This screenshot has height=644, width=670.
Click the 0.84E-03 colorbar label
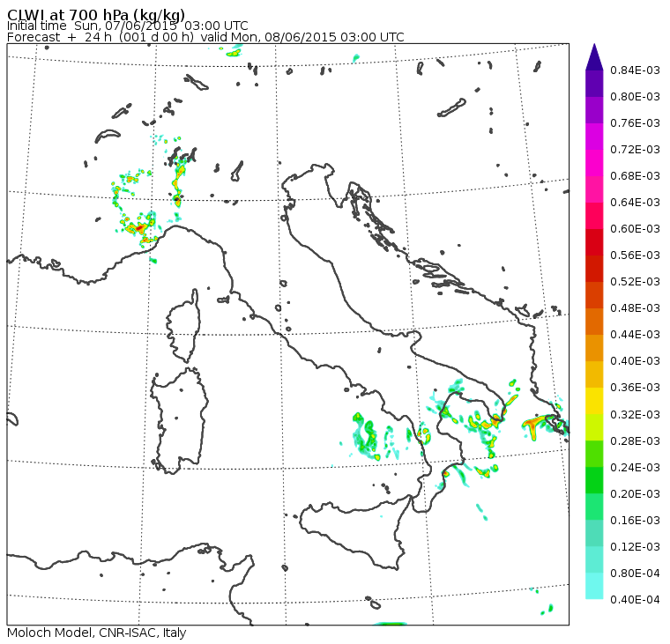635,70
